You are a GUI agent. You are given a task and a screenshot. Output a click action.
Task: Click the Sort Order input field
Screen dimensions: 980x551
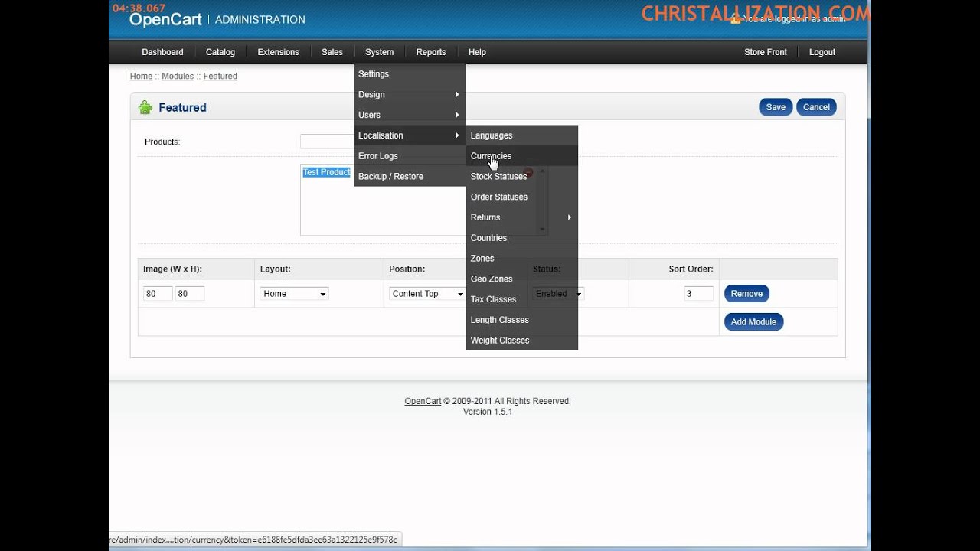[x=699, y=294]
